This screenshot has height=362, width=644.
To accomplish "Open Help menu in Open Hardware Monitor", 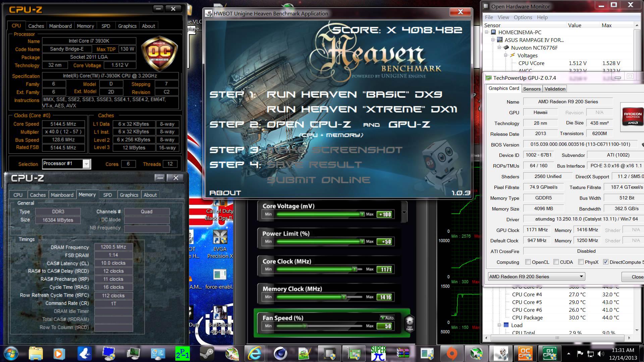I will point(542,17).
